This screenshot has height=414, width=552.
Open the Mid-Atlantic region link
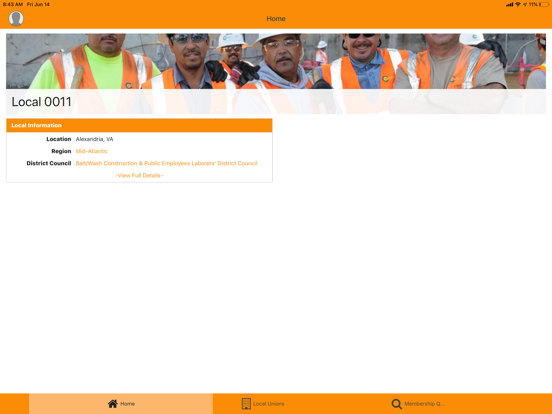point(92,151)
